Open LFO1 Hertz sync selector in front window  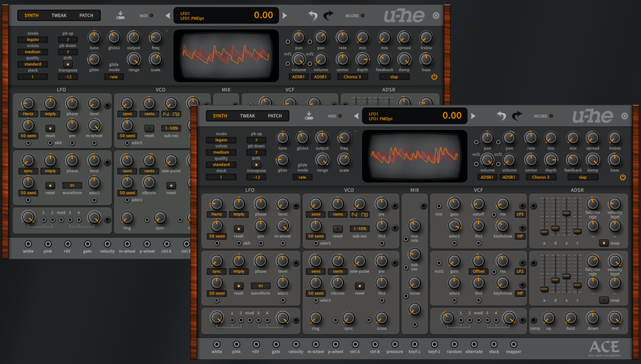217,214
